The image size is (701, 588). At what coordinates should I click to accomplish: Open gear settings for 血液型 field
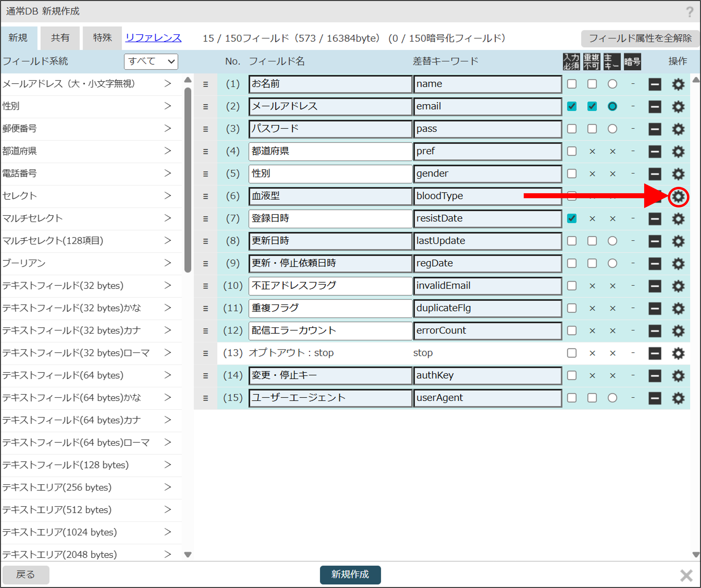click(x=678, y=197)
